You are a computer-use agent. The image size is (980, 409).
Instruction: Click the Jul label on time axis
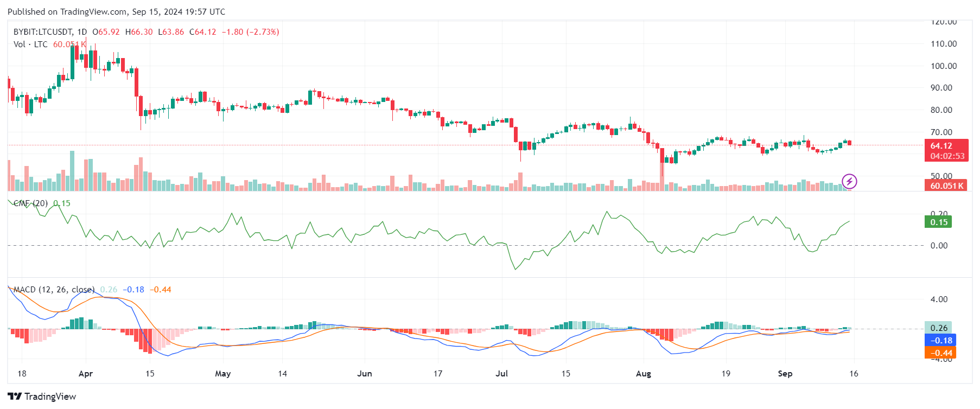pyautogui.click(x=502, y=374)
